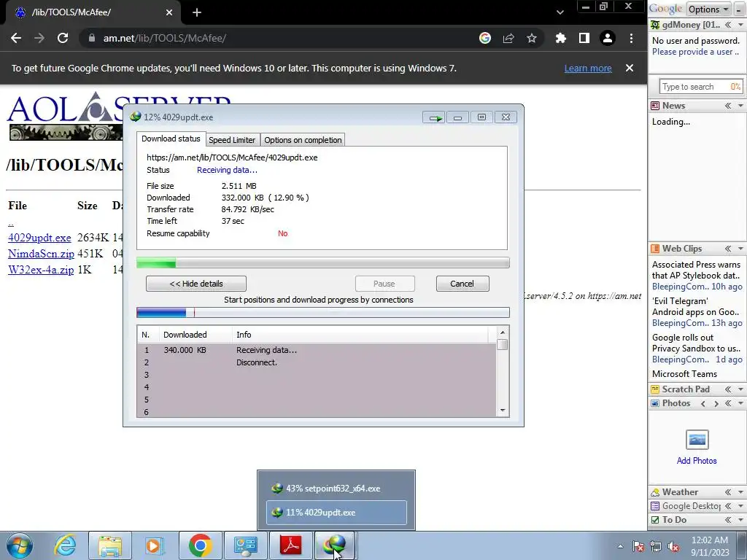Toggle the Chrome side panel icon
Screen dimensions: 747x560
(584, 38)
